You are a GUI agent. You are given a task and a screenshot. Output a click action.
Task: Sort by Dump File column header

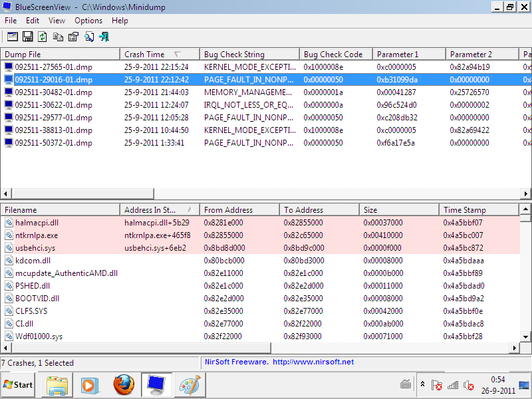60,55
